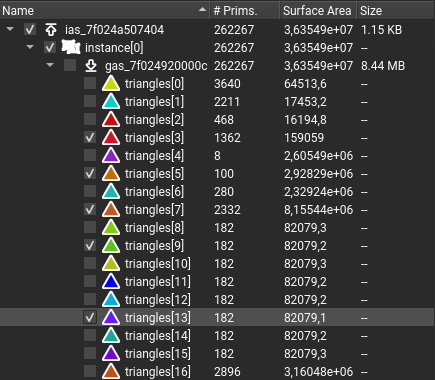Collapse the instance[0] tree node
435x380 pixels.
click(30, 47)
